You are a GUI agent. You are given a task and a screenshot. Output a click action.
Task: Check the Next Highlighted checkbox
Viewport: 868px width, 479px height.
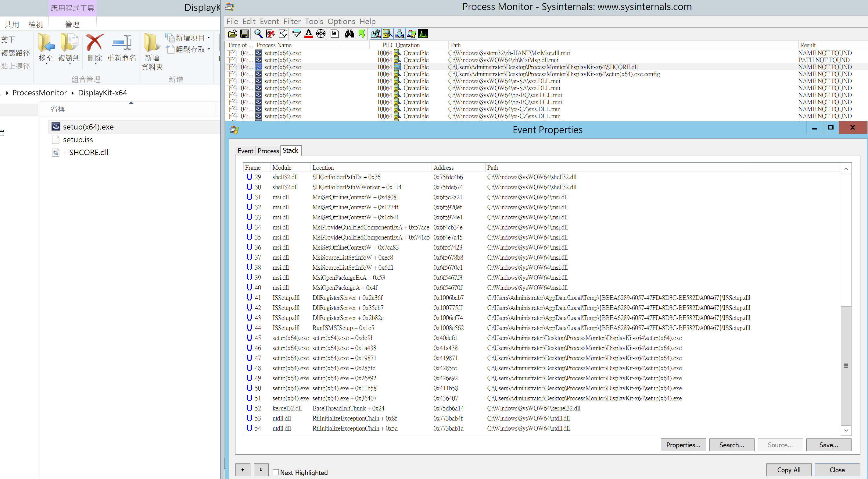coord(276,472)
